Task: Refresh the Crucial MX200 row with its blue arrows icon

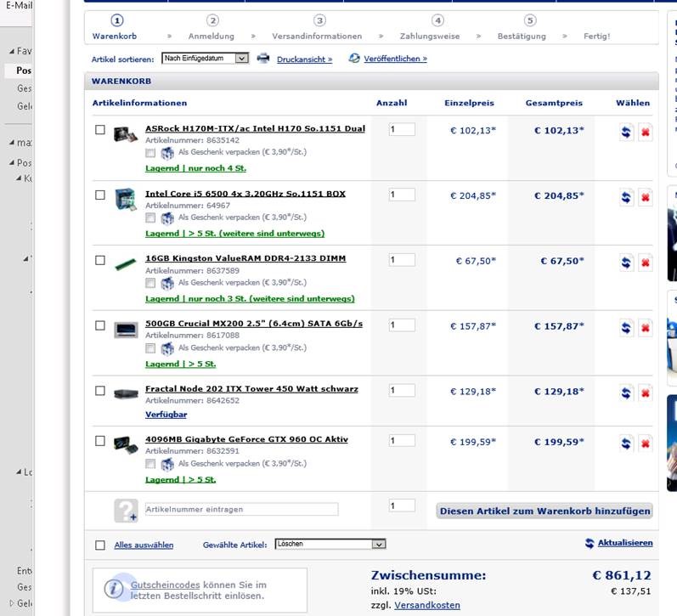Action: [626, 328]
